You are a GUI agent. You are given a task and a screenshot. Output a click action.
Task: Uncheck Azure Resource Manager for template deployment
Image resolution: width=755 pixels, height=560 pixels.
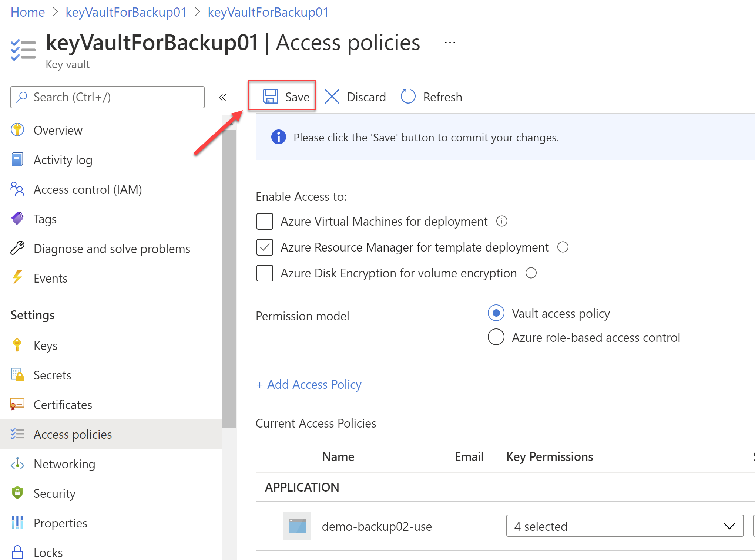pos(265,247)
